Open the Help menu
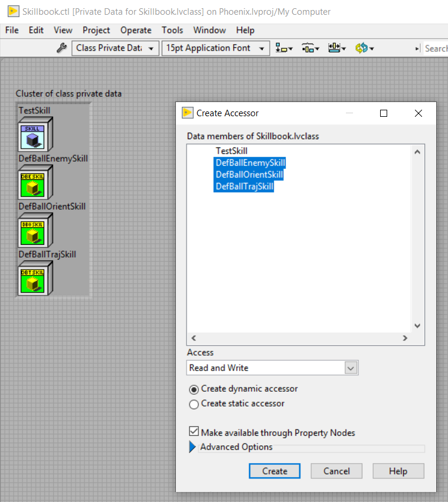This screenshot has width=448, height=502. click(246, 31)
